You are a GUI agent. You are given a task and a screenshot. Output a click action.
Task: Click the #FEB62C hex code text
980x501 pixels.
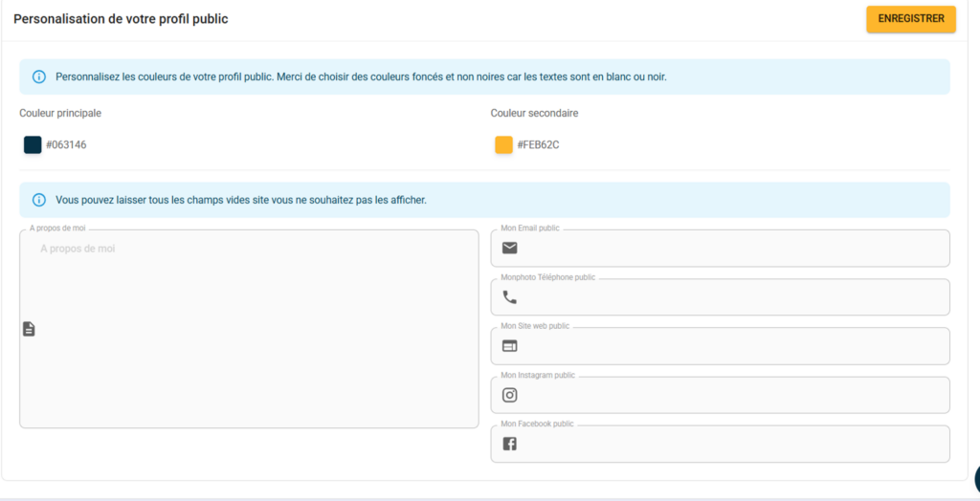point(538,145)
